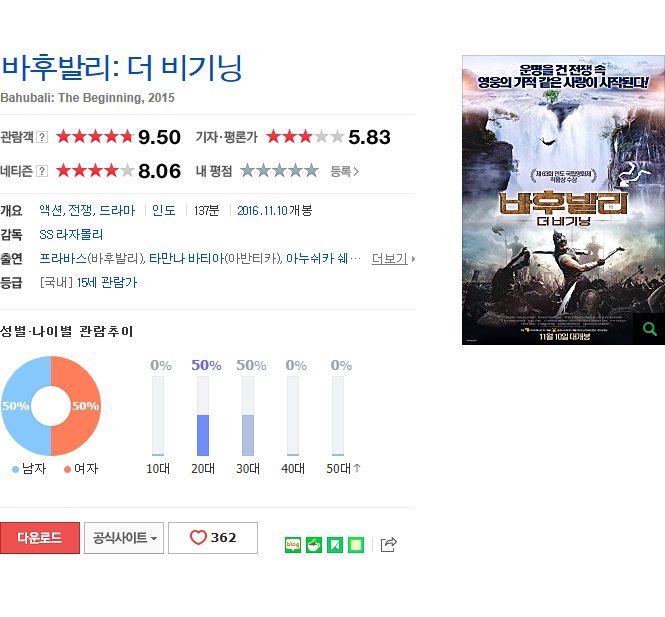Expand cast list with 더보기
The width and height of the screenshot is (665, 617).
click(393, 258)
